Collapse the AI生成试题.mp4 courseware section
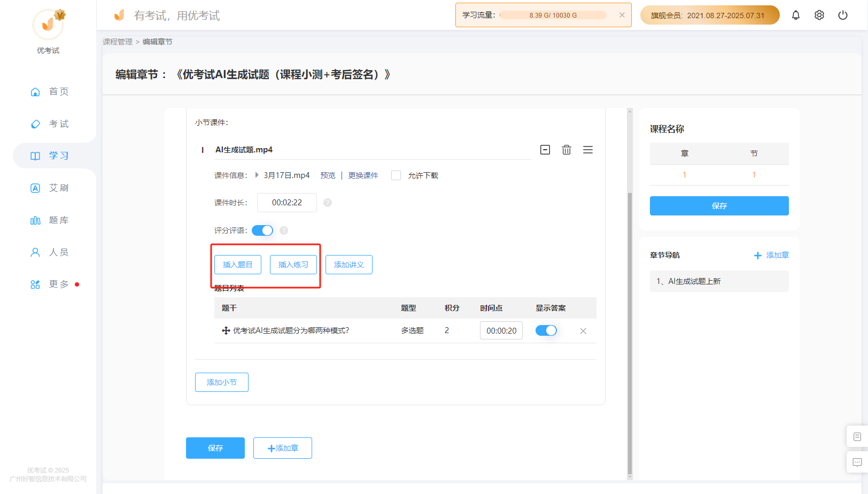 point(545,150)
